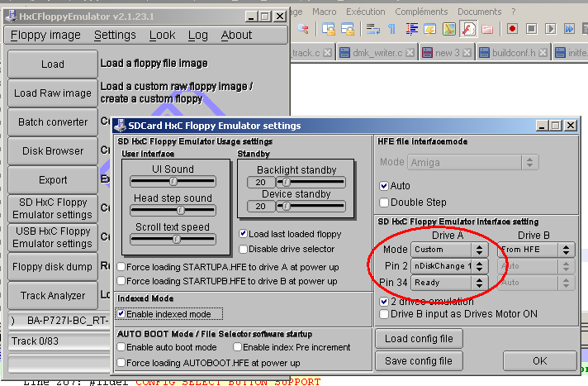Close the dmk_writer.c tab with its X

410,53
